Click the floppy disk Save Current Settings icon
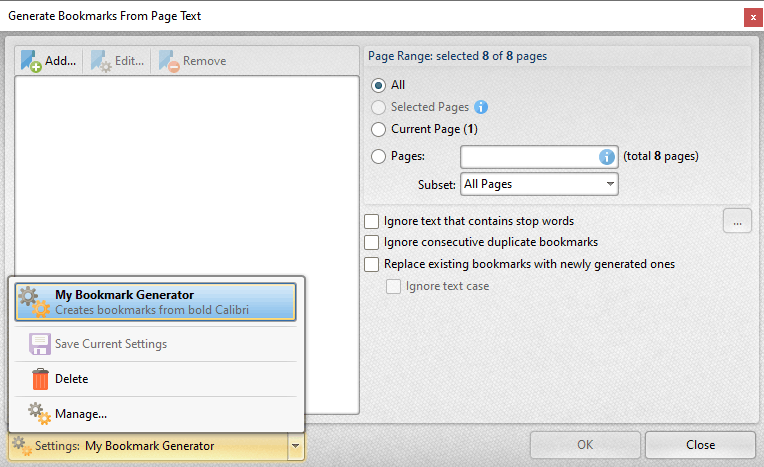 point(39,344)
